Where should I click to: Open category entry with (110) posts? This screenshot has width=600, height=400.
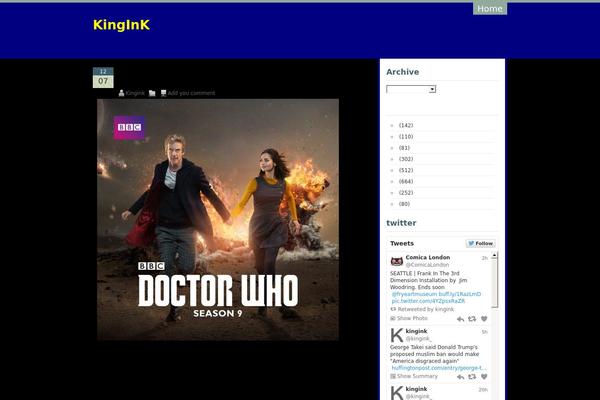pyautogui.click(x=406, y=137)
